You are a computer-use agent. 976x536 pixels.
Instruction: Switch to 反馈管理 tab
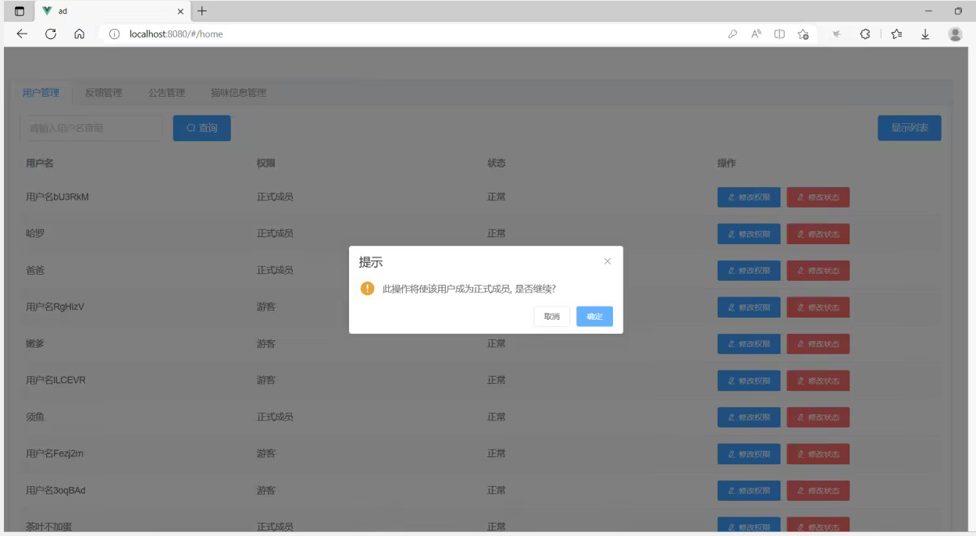103,93
